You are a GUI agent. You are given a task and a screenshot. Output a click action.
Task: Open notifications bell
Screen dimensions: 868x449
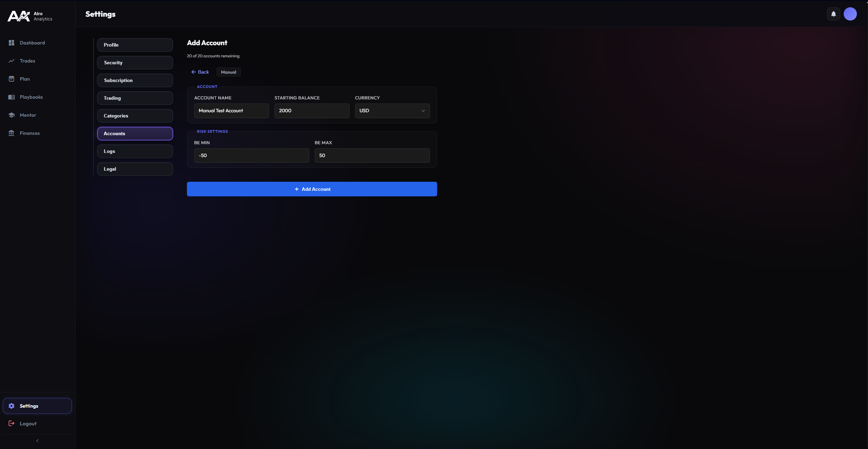(833, 14)
